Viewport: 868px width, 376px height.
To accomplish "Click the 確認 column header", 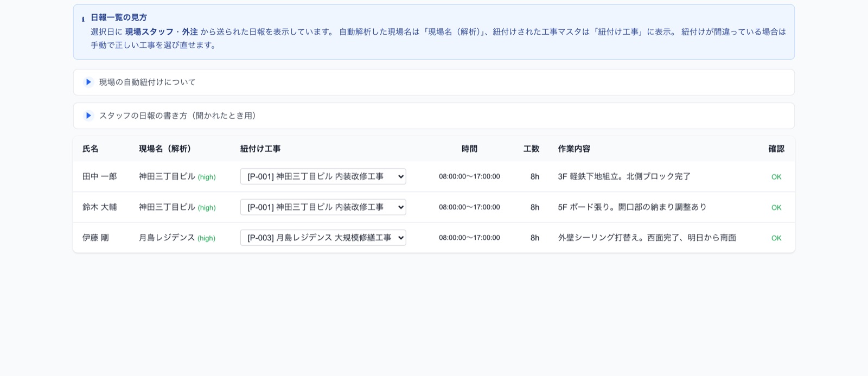I will tap(776, 149).
